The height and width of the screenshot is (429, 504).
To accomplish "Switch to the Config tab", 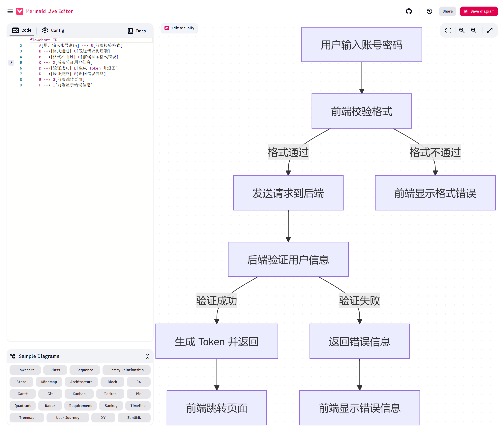I will point(53,30).
